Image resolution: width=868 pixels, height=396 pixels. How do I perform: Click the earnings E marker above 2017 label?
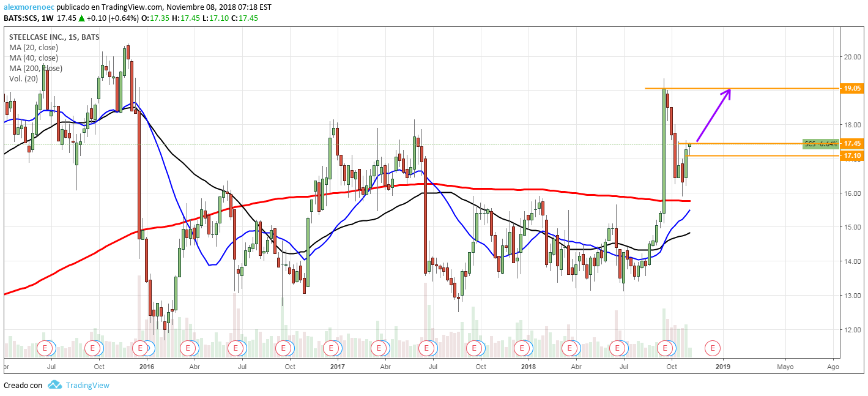coord(331,348)
